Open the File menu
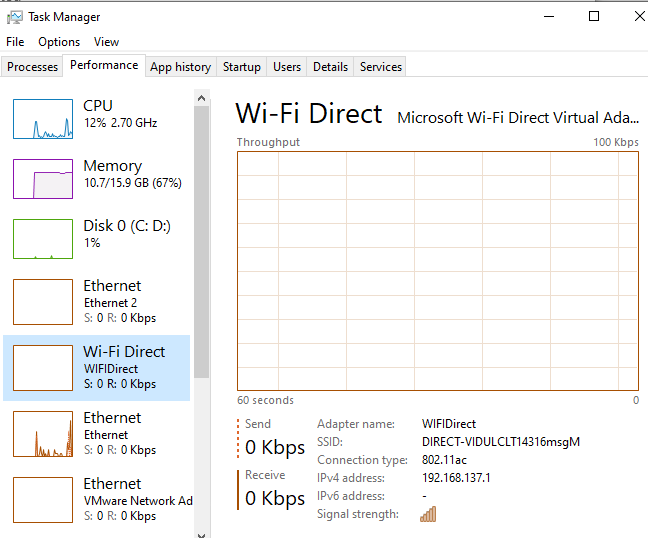The height and width of the screenshot is (538, 648). (15, 42)
